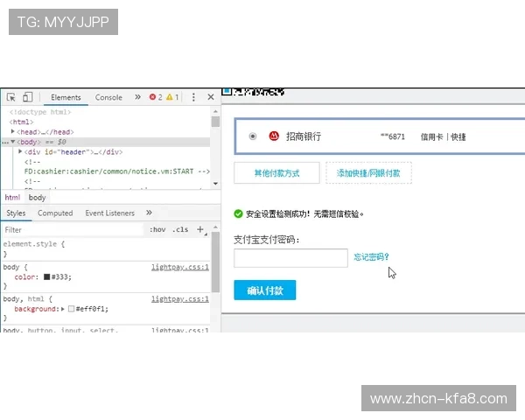This screenshot has height=420, width=525.
Task: Switch to the Console tab
Action: click(108, 97)
